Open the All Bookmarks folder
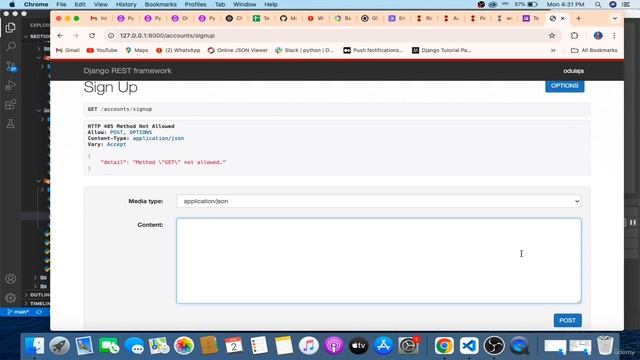The width and height of the screenshot is (640, 360). (x=594, y=50)
